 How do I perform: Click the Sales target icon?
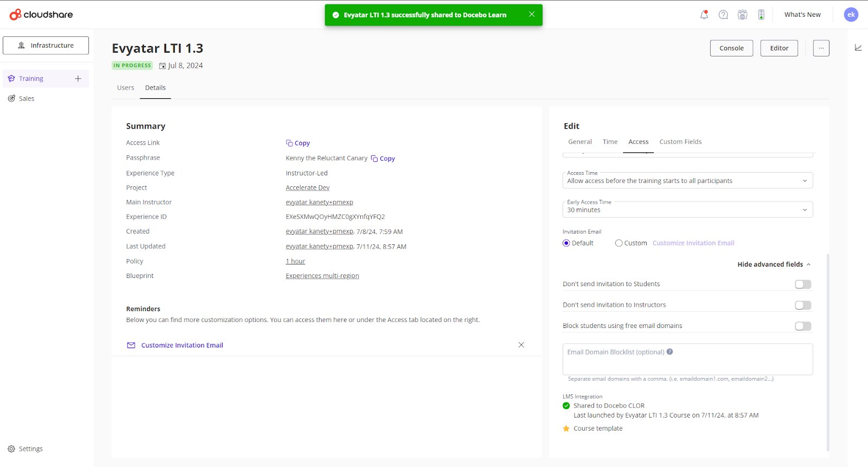click(11, 98)
